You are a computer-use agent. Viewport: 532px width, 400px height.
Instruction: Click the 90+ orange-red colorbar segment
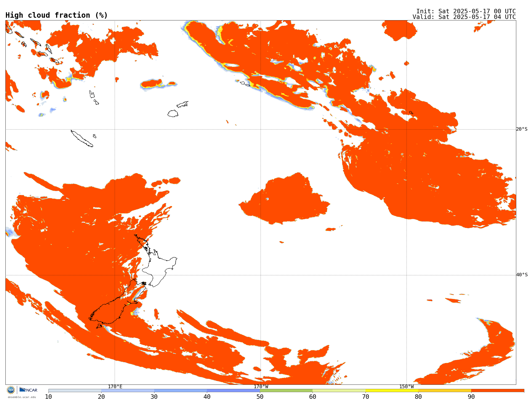coord(498,391)
